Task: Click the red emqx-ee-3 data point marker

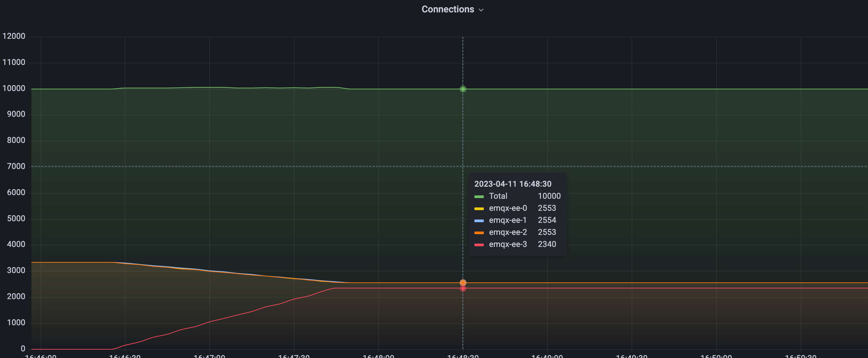Action: click(x=463, y=288)
